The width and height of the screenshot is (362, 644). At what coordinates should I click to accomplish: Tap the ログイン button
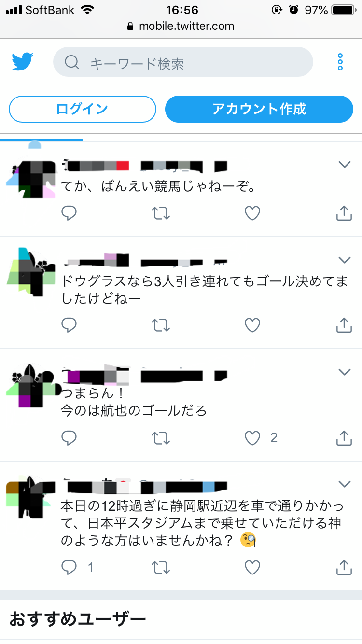click(x=83, y=109)
